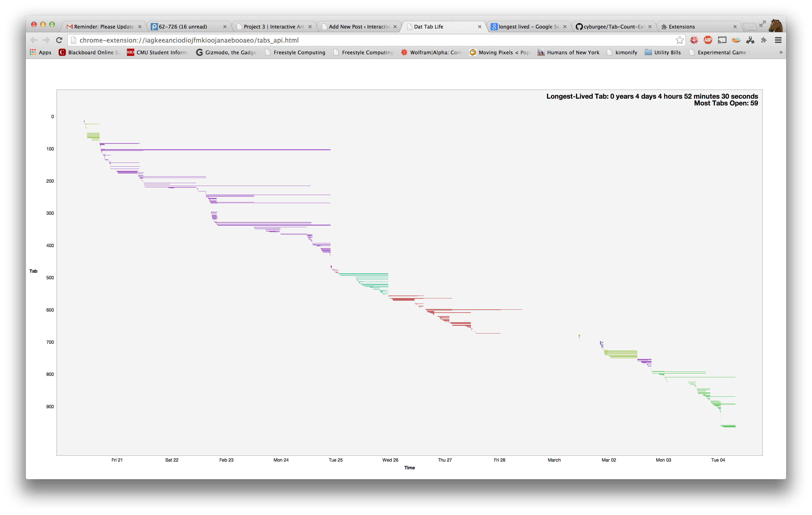
Task: Click the 500 y-axis tick label
Action: 50,278
